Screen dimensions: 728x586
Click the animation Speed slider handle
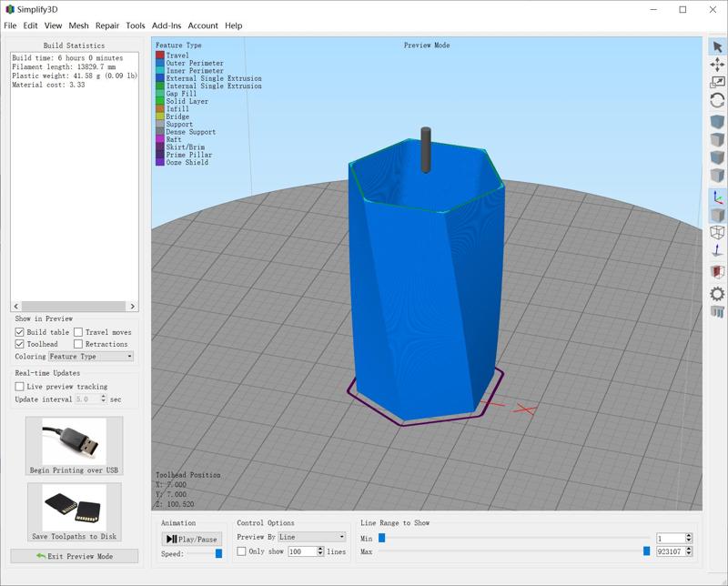click(x=218, y=553)
